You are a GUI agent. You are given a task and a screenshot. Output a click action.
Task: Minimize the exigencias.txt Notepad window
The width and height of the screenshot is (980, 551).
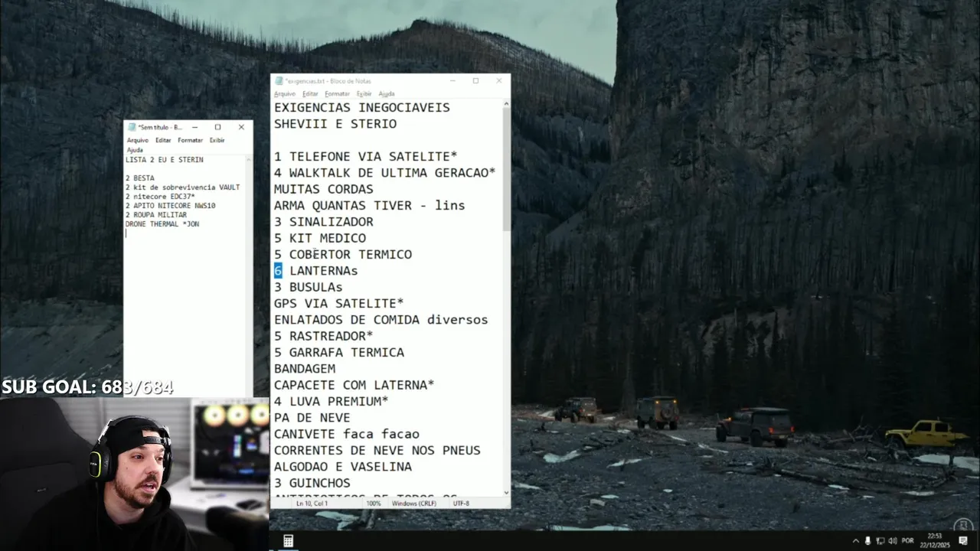(x=452, y=80)
